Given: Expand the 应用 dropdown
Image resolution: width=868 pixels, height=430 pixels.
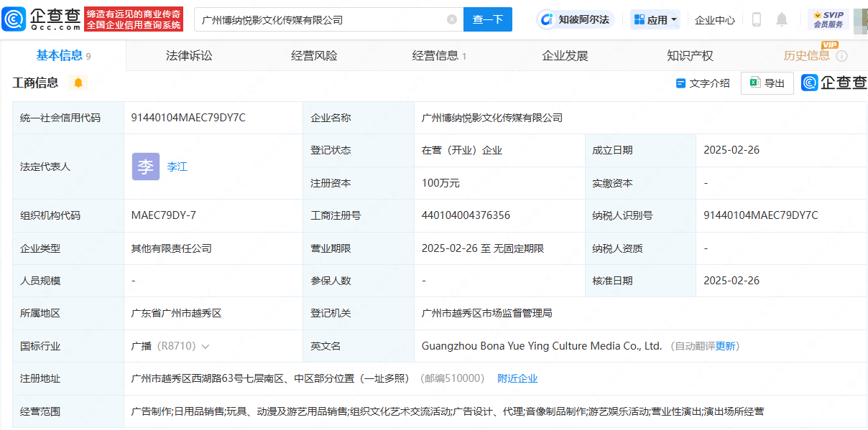Looking at the screenshot, I should [x=655, y=19].
